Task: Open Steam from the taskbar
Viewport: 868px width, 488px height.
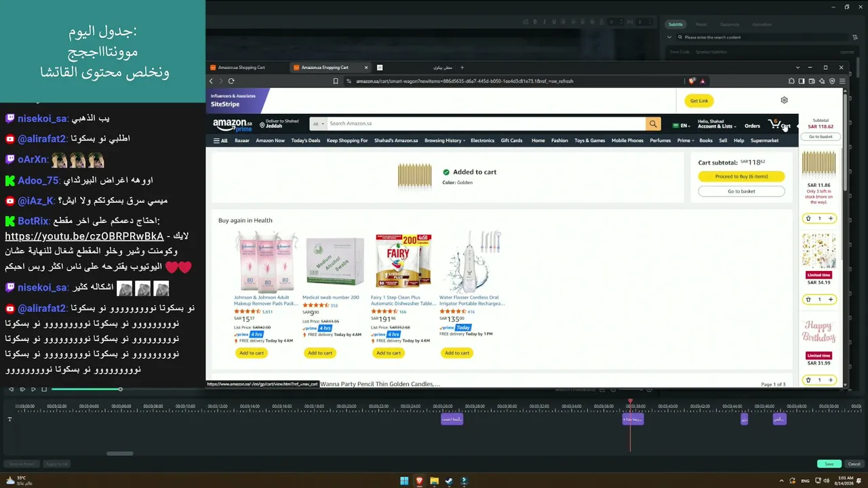Action: [449, 481]
